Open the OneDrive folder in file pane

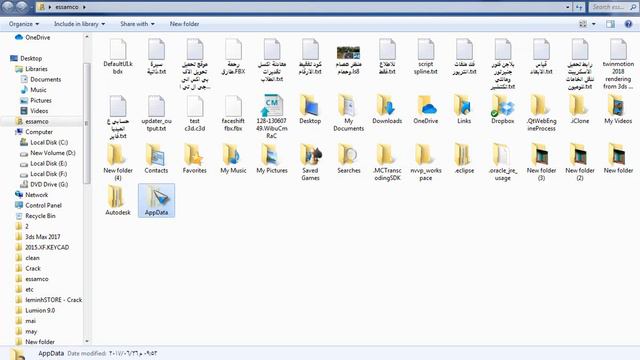tap(425, 109)
